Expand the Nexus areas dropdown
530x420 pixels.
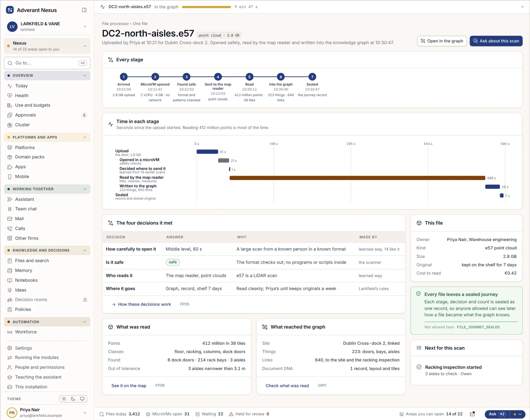coord(47,46)
